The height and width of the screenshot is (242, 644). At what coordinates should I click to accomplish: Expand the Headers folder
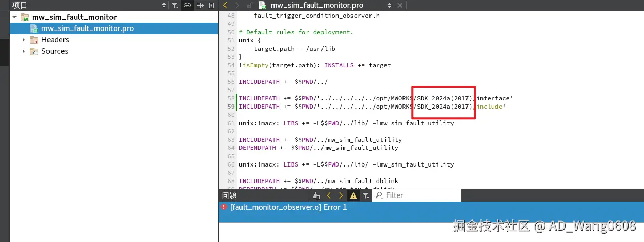point(24,40)
